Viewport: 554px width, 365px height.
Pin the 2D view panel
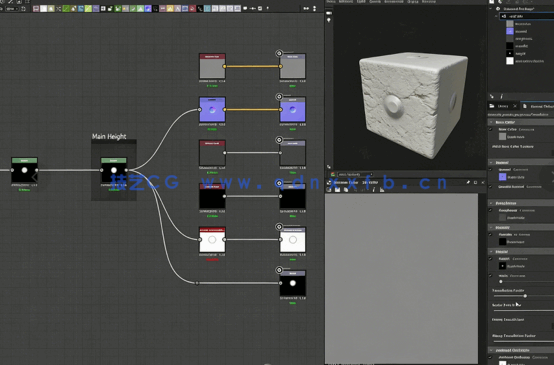pyautogui.click(x=468, y=182)
